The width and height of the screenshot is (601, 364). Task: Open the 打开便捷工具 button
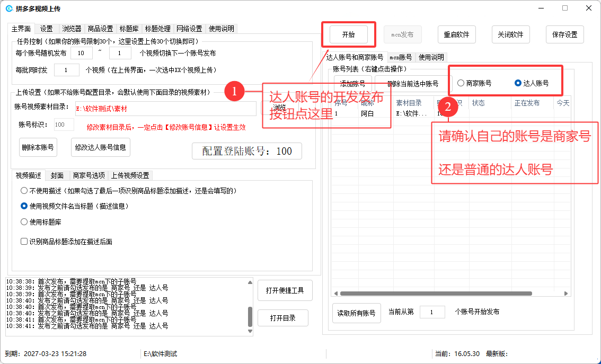[285, 290]
